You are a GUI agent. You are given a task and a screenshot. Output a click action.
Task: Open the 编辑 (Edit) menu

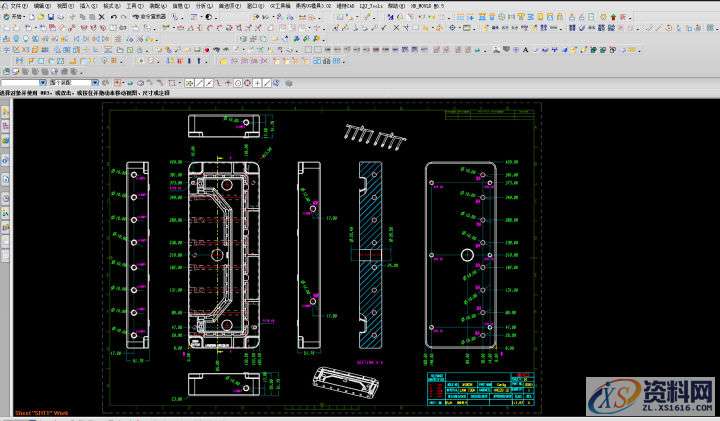(x=41, y=5)
